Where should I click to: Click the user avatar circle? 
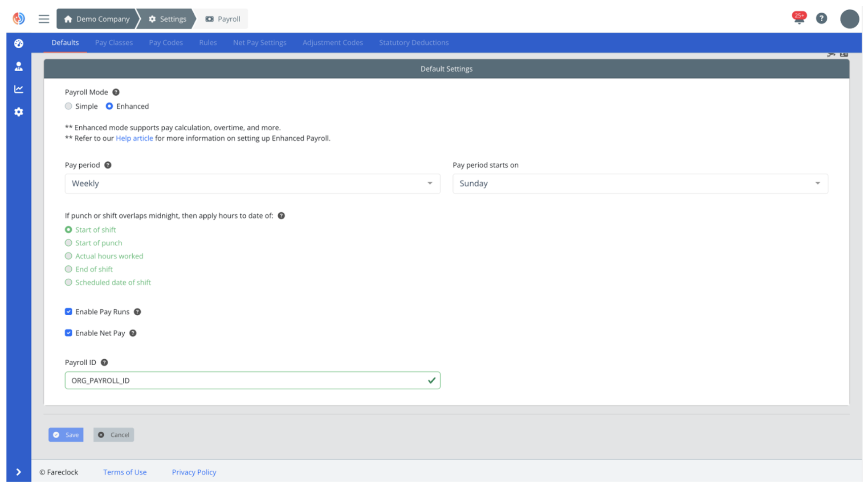click(x=850, y=18)
